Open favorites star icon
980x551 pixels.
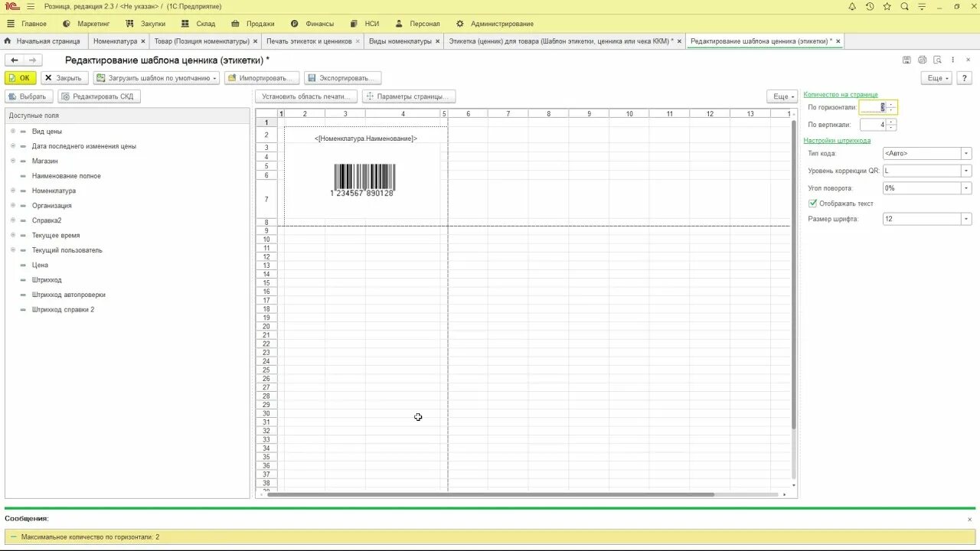[x=887, y=6]
